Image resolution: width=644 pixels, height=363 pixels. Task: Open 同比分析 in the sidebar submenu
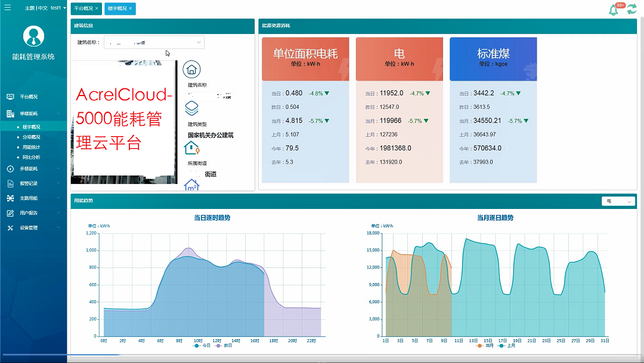(x=31, y=157)
